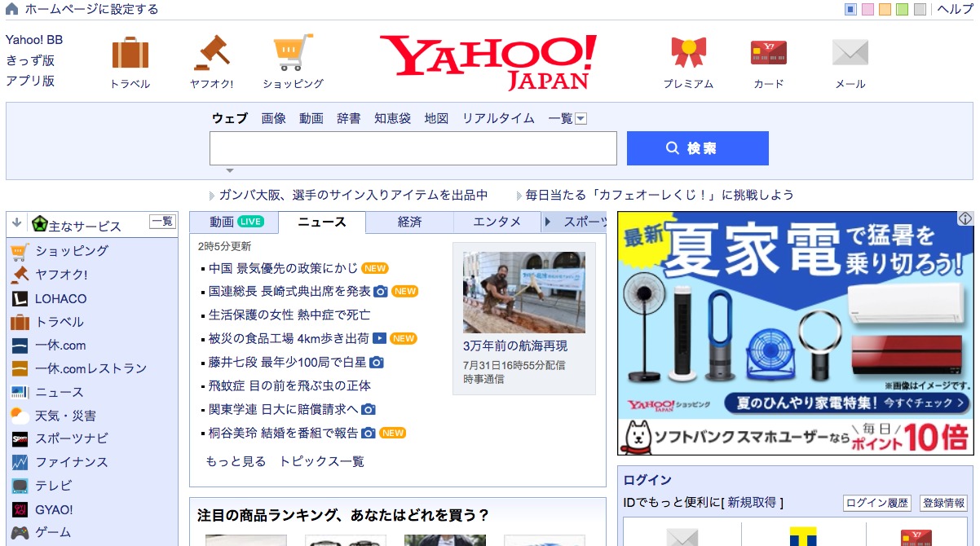Select the リアルタイム search category
The width and height of the screenshot is (980, 546).
(x=498, y=118)
